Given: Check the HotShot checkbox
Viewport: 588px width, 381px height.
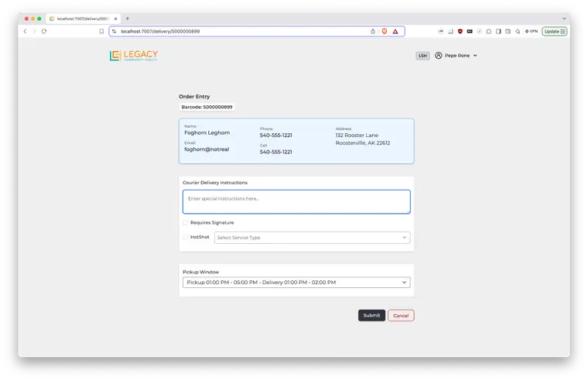Looking at the screenshot, I should pos(186,237).
